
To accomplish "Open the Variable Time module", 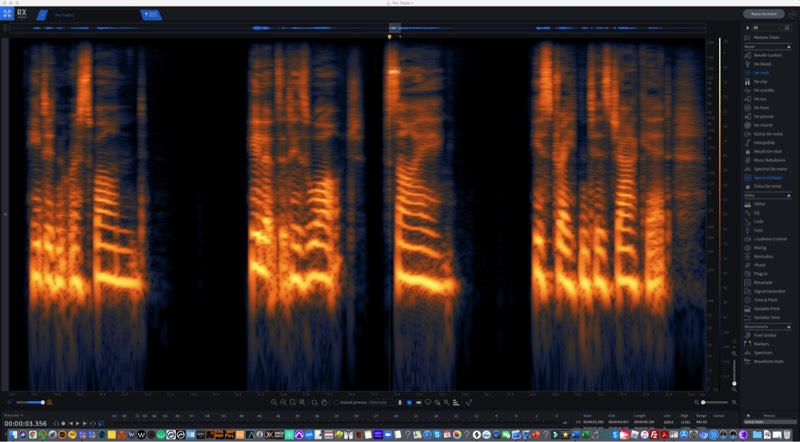I will (x=767, y=317).
